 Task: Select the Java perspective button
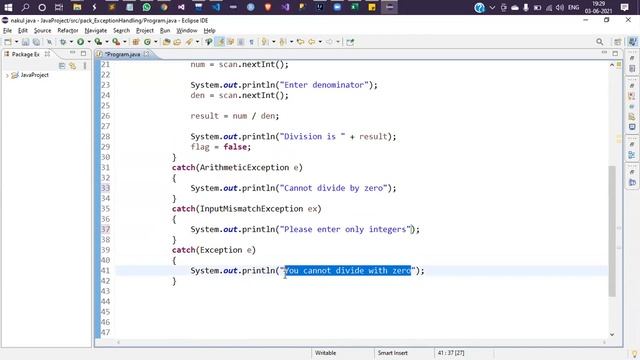pyautogui.click(x=632, y=42)
